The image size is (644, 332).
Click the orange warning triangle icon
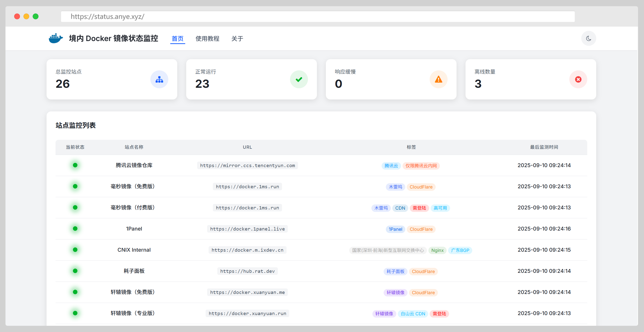pos(438,79)
